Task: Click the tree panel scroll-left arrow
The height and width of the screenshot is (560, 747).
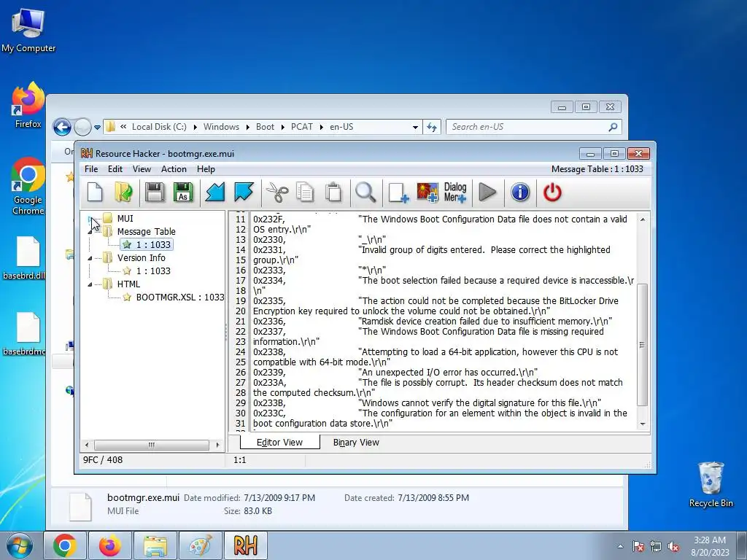Action: [x=87, y=445]
